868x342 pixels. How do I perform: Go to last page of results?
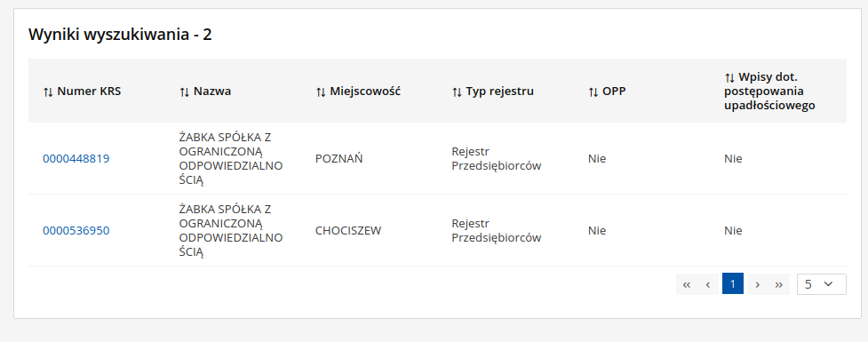[x=779, y=284]
